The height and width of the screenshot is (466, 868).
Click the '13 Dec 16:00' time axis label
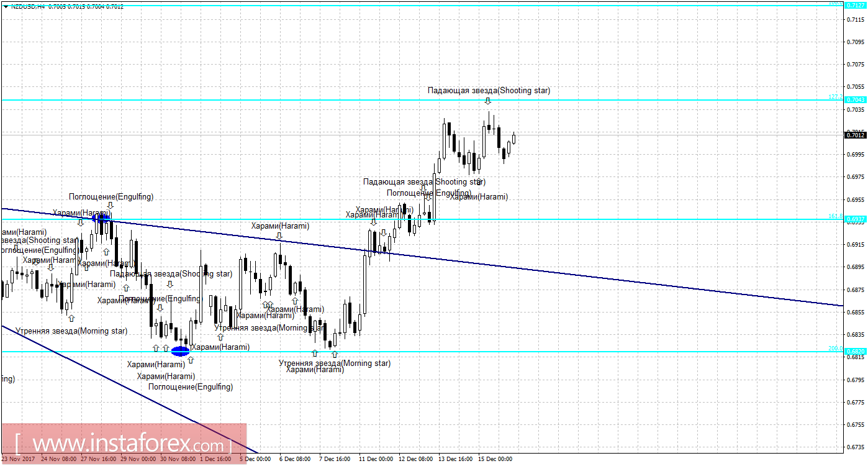[x=455, y=459]
